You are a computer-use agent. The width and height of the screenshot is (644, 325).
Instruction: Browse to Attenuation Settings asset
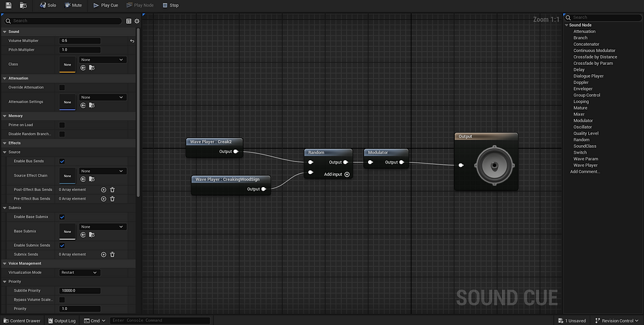(91, 106)
